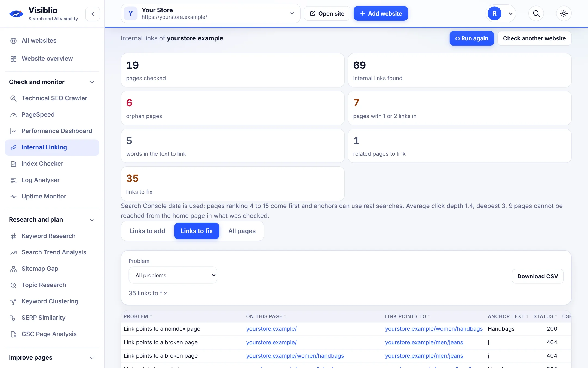Click the Topic Research icon

point(13,285)
